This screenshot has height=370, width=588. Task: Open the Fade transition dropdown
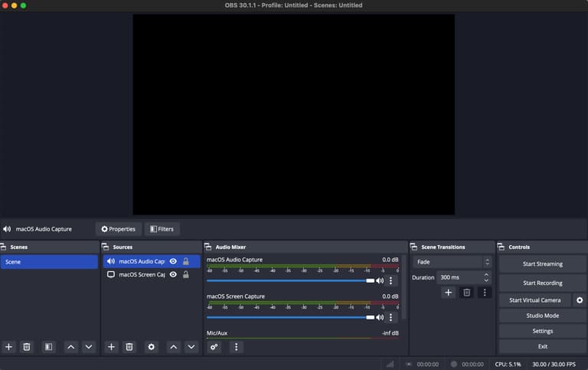[x=452, y=262]
